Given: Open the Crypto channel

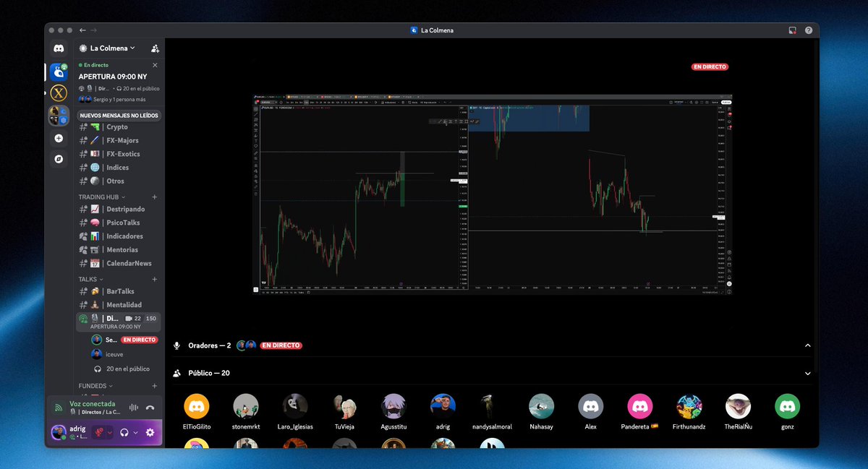Looking at the screenshot, I should [x=119, y=126].
